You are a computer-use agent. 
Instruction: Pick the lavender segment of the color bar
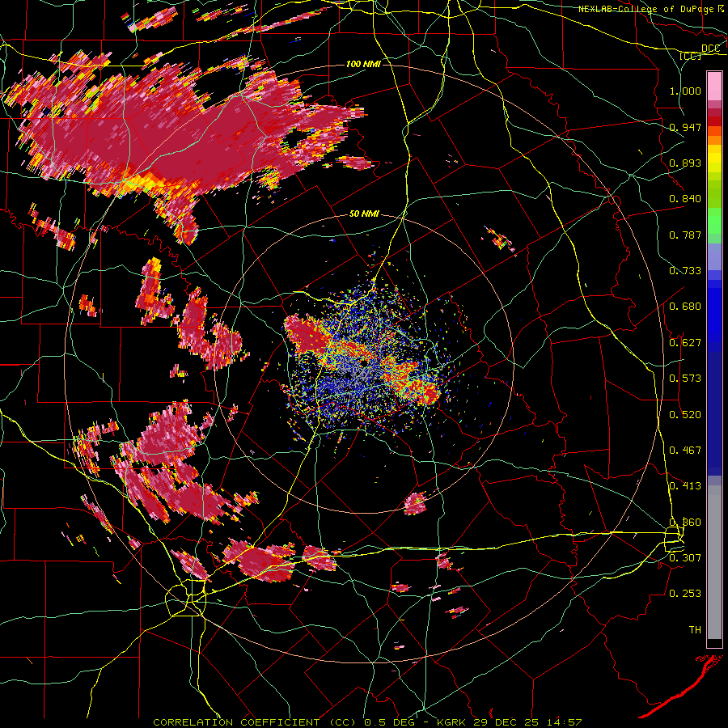(714, 256)
